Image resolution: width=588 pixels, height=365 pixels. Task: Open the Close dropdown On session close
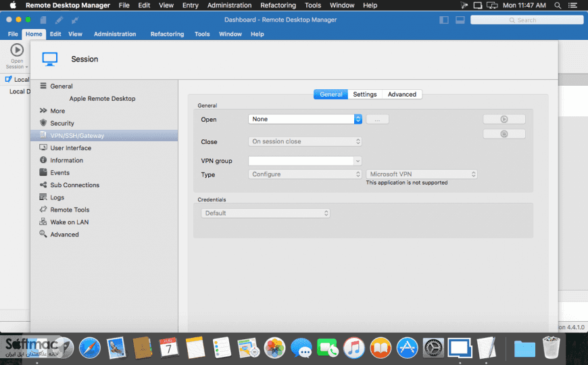pos(305,141)
